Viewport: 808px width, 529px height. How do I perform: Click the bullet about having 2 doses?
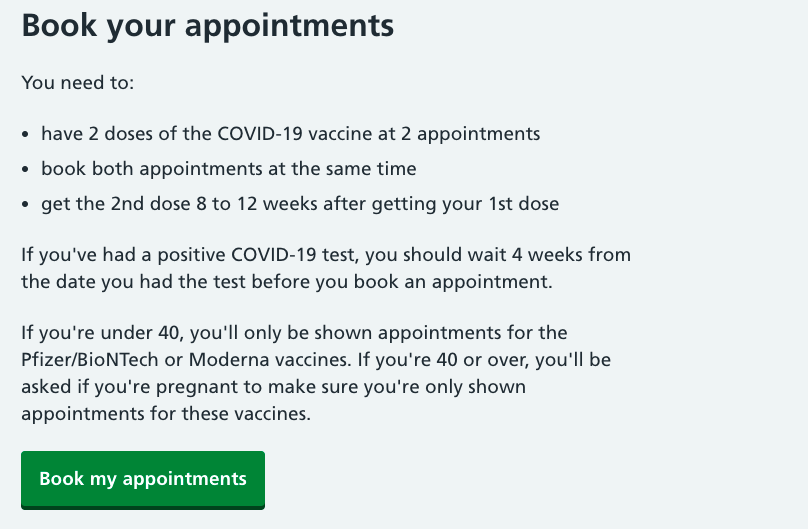coord(290,133)
